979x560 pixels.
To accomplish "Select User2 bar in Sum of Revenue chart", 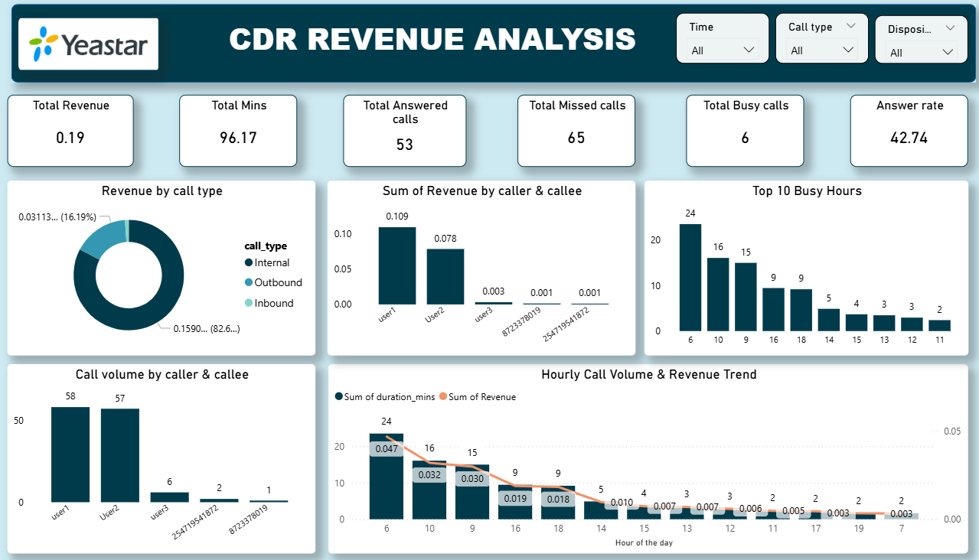I will pos(445,276).
